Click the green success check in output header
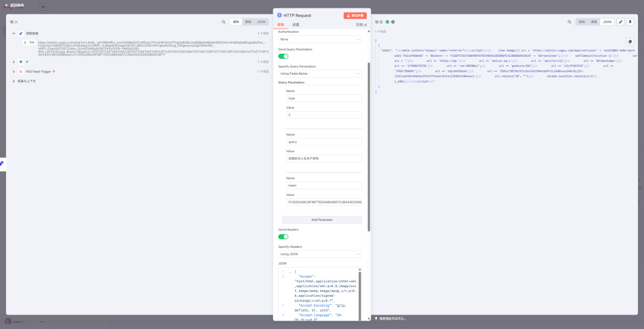 (x=388, y=22)
